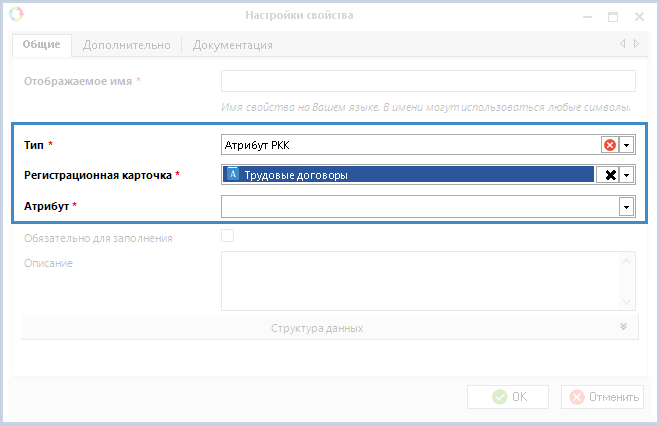Open the Регистрационная карточка dropdown arrow
This screenshot has height=425, width=660.
coord(627,175)
